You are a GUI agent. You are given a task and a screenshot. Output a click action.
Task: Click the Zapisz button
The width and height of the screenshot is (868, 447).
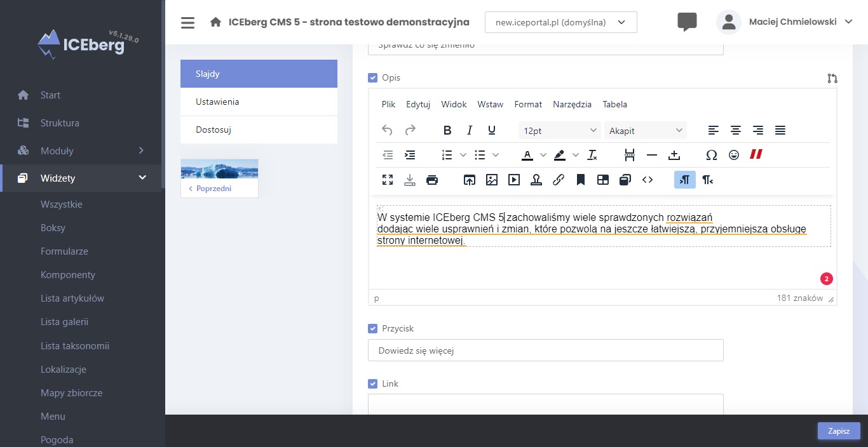tap(839, 430)
